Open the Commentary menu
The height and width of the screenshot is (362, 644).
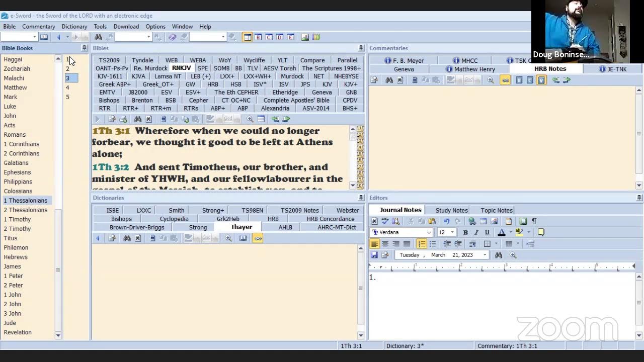pos(39,27)
